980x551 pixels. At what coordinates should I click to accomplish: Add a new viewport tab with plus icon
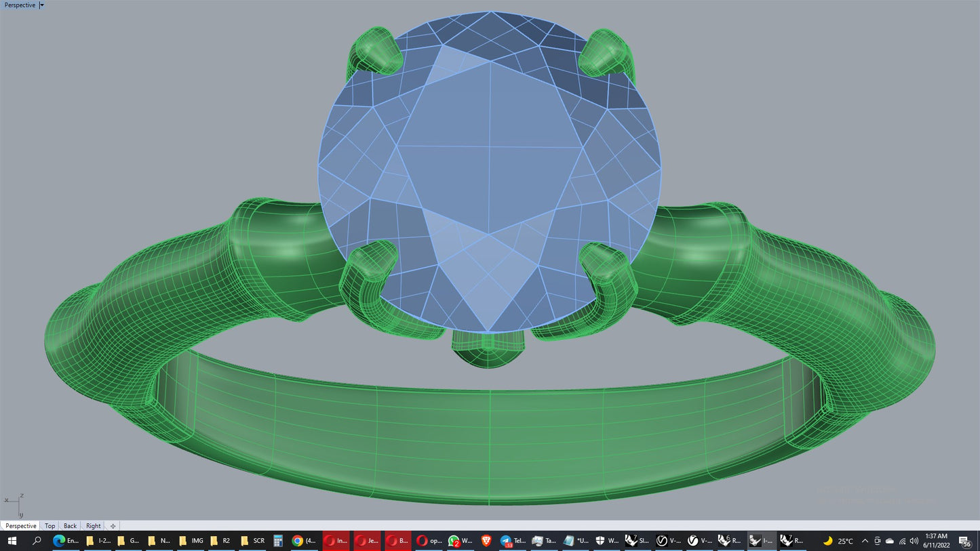coord(113,526)
